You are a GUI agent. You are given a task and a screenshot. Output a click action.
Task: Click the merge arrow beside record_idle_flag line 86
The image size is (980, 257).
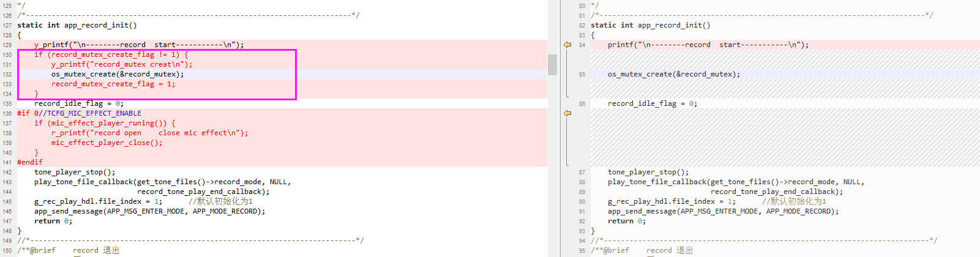[x=567, y=113]
